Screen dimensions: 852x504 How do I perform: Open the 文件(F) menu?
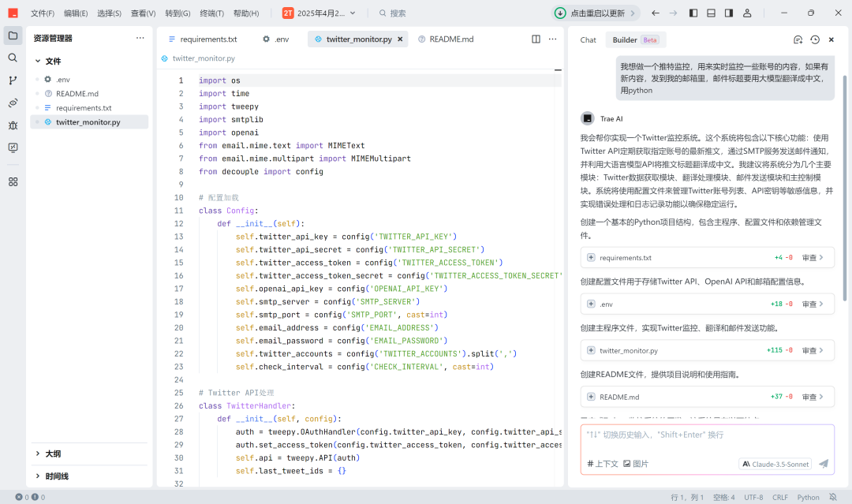[x=43, y=13]
